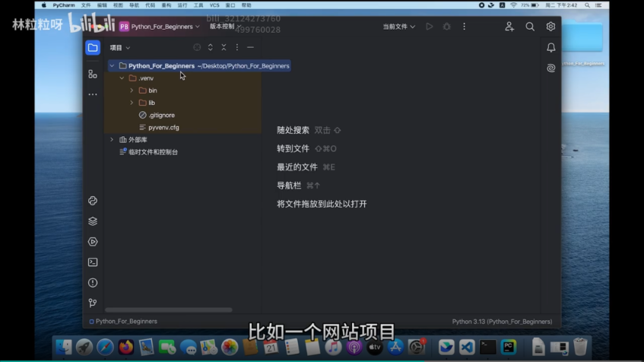Show more tool windows ellipsis in sidebar

pos(93,94)
